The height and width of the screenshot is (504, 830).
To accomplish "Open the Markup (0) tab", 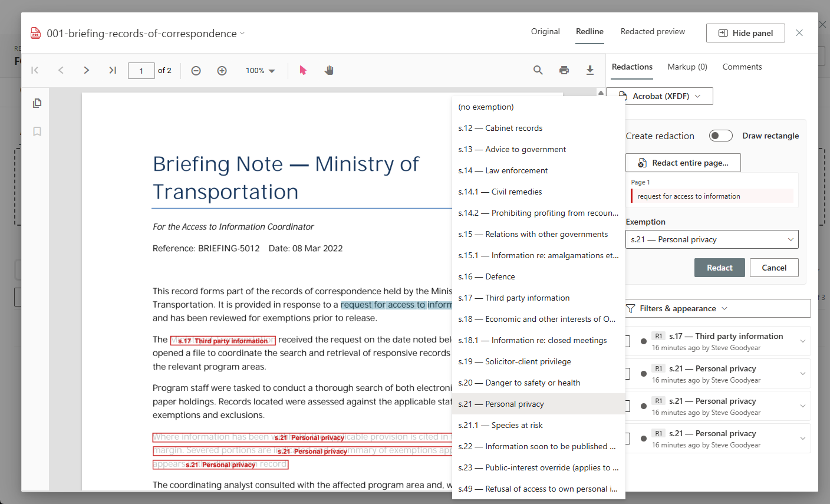I will click(687, 67).
